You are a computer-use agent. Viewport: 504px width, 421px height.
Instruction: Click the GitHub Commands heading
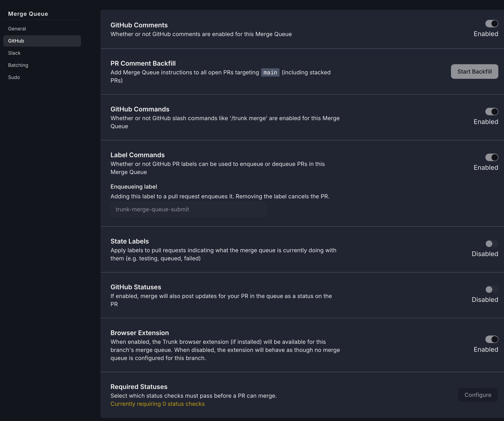tap(140, 109)
